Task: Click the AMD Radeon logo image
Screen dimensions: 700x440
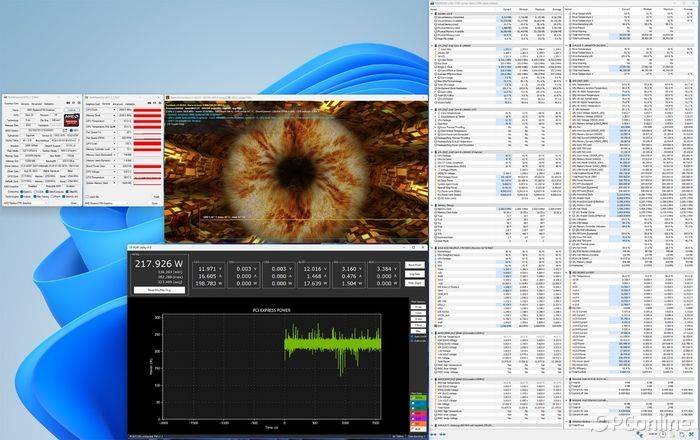Action: [x=72, y=120]
